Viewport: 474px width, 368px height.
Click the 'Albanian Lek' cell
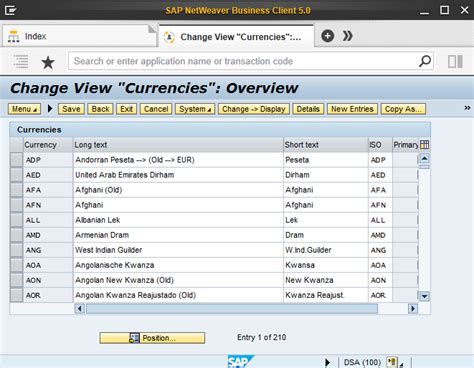178,220
